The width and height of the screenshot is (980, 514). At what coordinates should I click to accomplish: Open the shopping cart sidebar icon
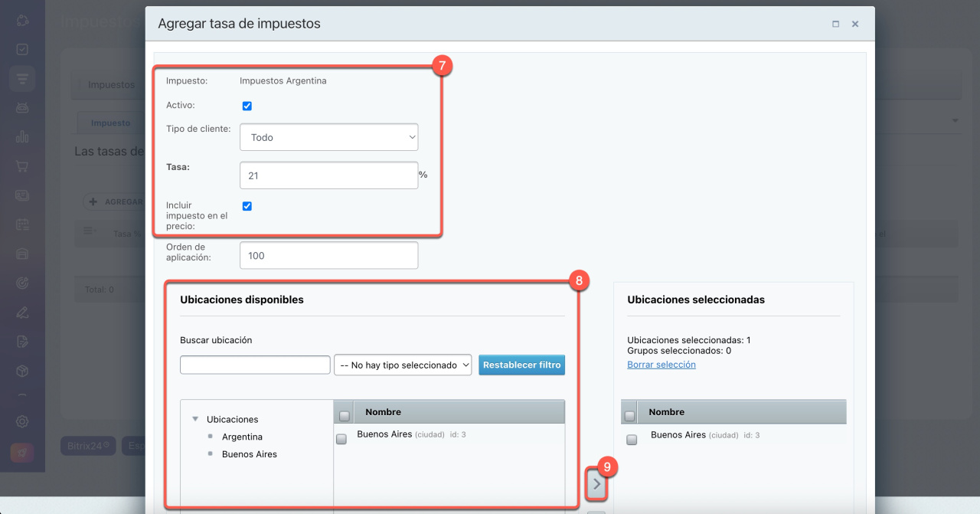(x=22, y=166)
